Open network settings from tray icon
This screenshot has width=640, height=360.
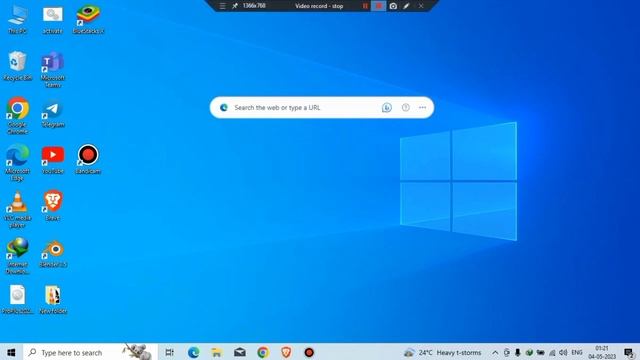(x=552, y=353)
